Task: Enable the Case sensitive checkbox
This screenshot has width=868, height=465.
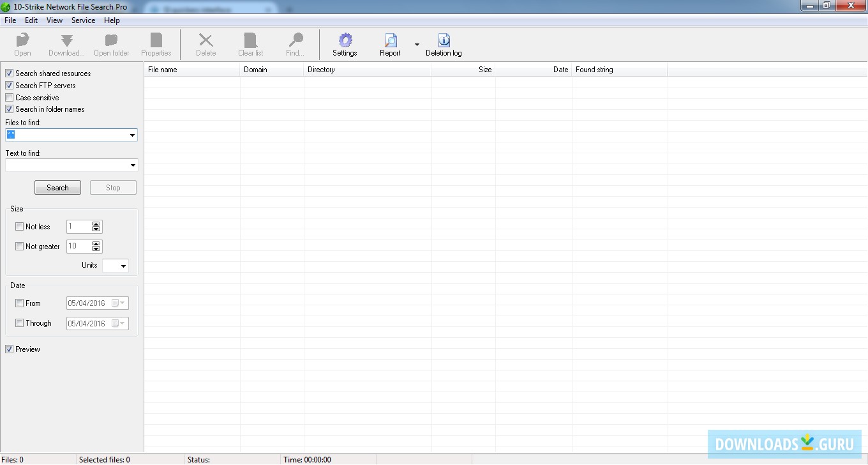Action: pyautogui.click(x=9, y=97)
